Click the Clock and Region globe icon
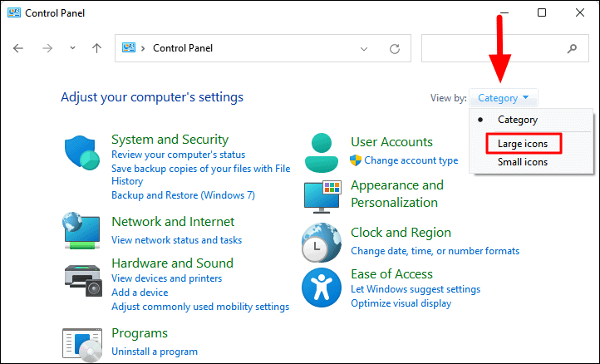 [321, 243]
